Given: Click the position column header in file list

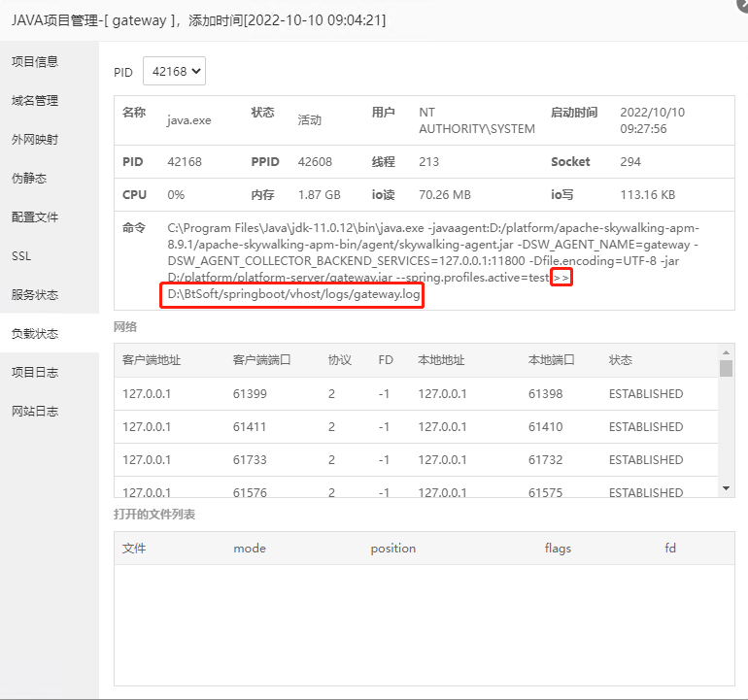Looking at the screenshot, I should pos(393,549).
